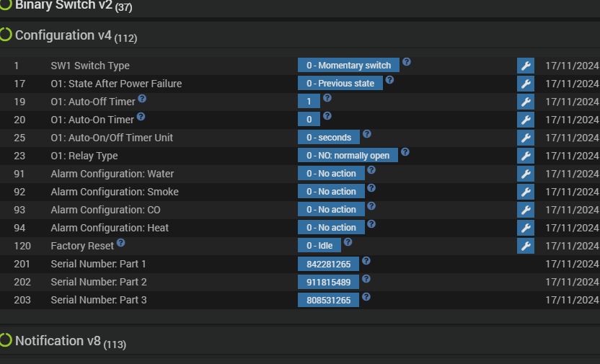
Task: Click the Auto-Off Timer value field
Action: point(309,102)
